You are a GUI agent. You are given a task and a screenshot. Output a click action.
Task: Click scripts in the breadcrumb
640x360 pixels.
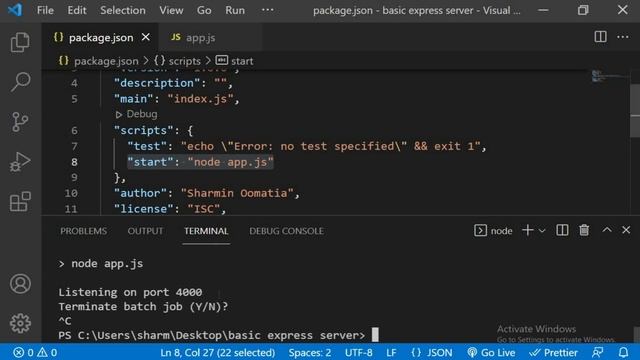[184, 61]
